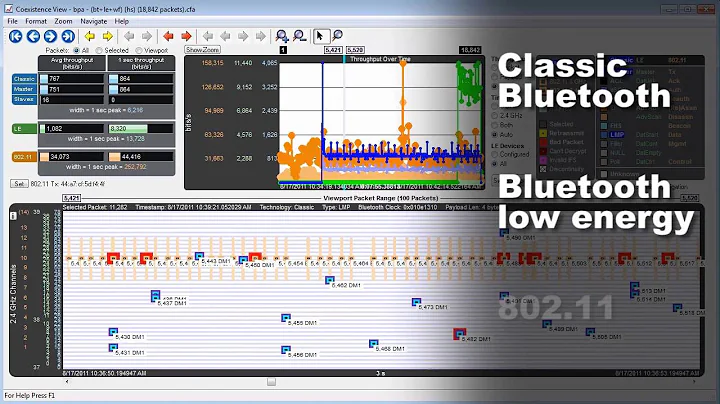Click the red right arrow in the toolbar
This screenshot has height=404, width=720.
[186, 36]
